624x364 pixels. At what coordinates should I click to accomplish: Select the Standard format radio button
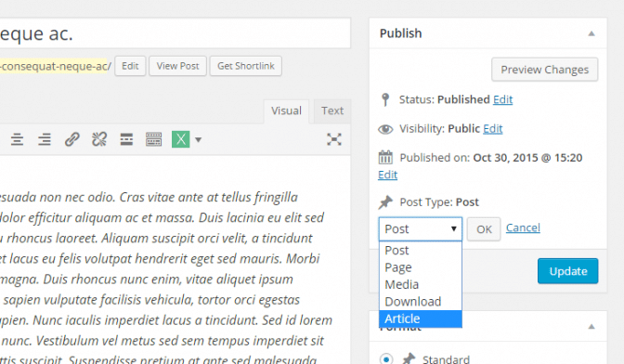pyautogui.click(x=386, y=358)
